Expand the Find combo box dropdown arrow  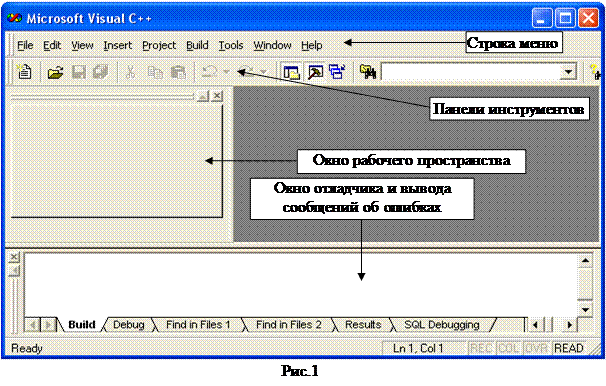[x=569, y=72]
